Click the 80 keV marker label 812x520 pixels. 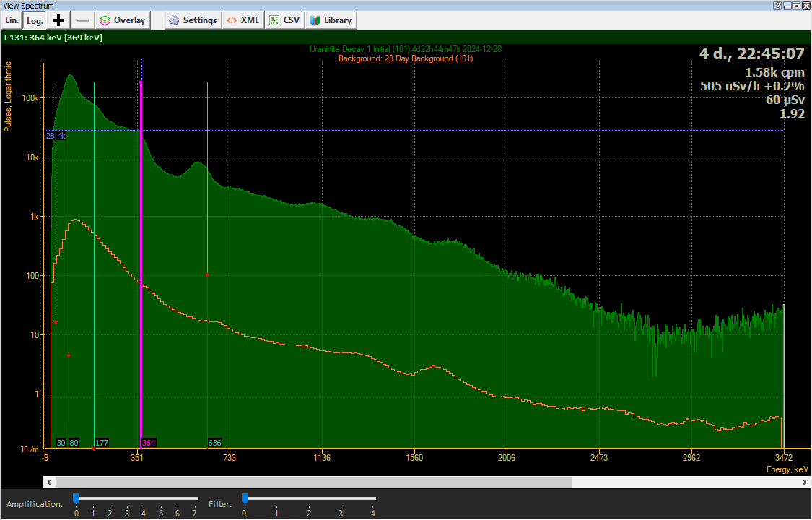coord(74,443)
